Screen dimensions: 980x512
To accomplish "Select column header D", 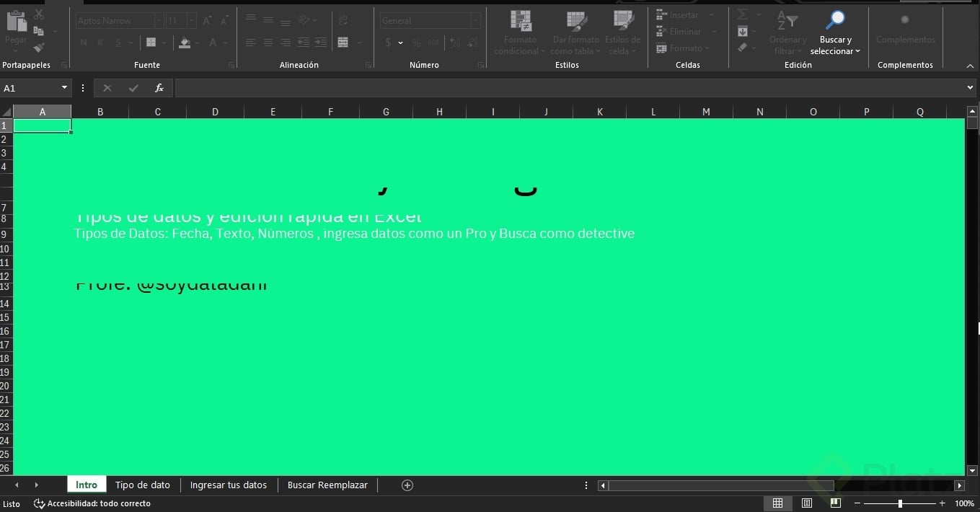I will [215, 112].
